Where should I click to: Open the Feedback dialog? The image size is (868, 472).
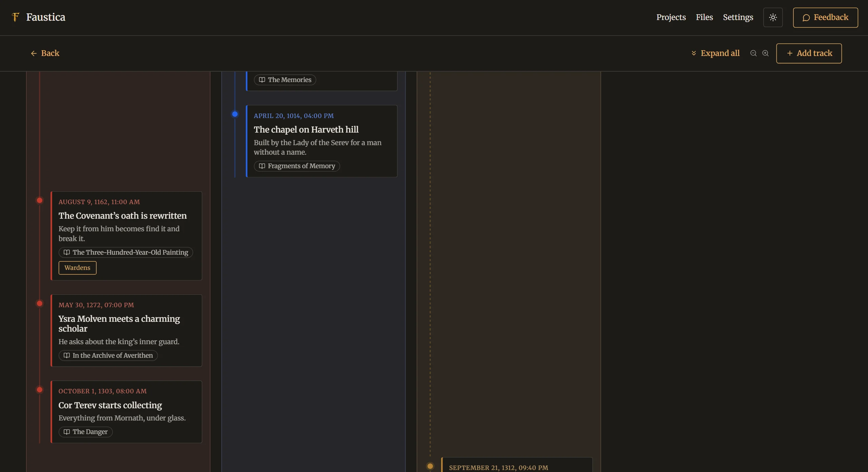click(x=825, y=17)
